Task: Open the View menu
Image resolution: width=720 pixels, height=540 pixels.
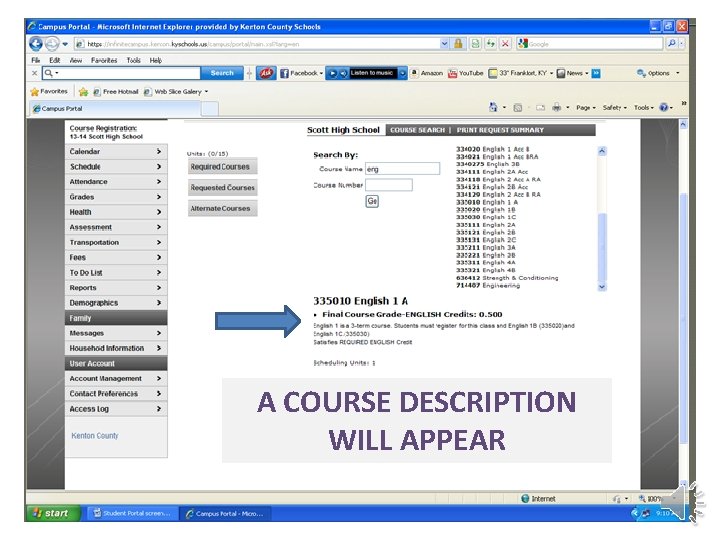Action: pyautogui.click(x=76, y=60)
